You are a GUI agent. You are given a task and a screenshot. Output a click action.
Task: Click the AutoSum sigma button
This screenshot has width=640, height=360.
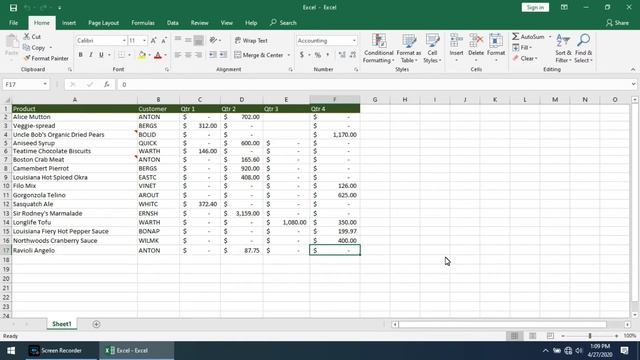click(529, 37)
